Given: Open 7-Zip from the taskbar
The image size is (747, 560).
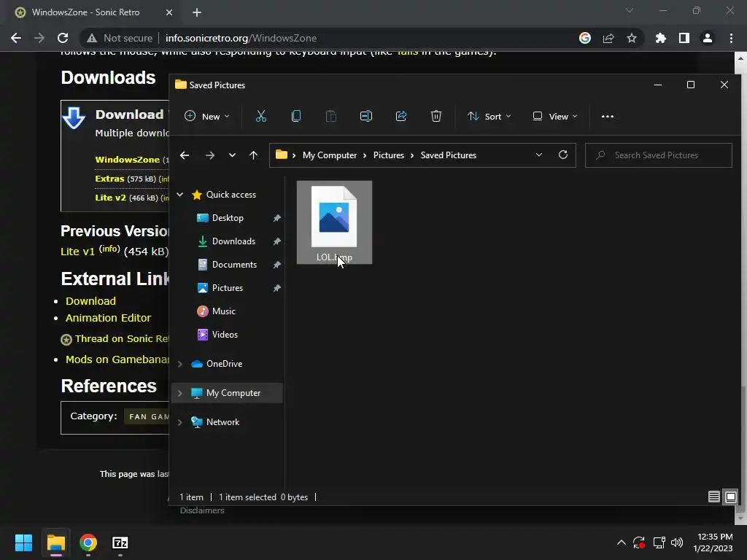Looking at the screenshot, I should tap(120, 542).
